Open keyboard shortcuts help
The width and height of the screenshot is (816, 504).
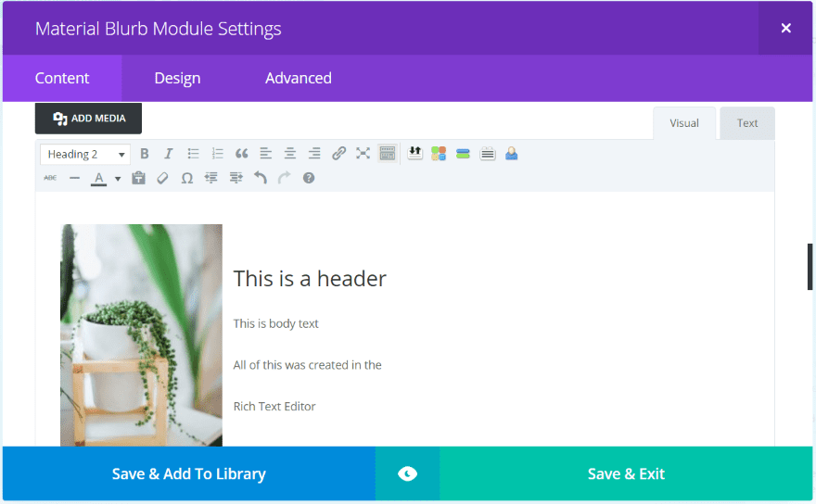click(309, 178)
